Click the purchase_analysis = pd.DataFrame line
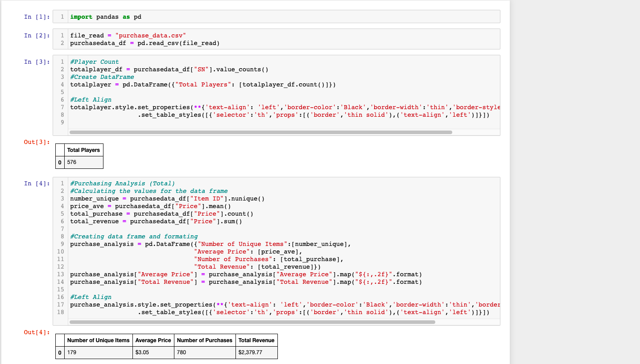The height and width of the screenshot is (364, 640). (x=211, y=244)
